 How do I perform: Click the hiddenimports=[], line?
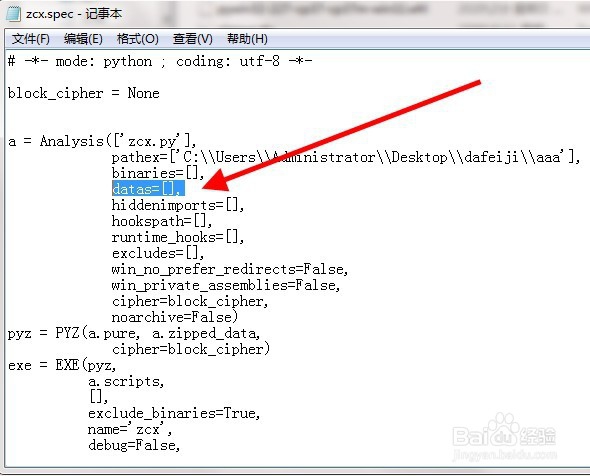click(178, 205)
